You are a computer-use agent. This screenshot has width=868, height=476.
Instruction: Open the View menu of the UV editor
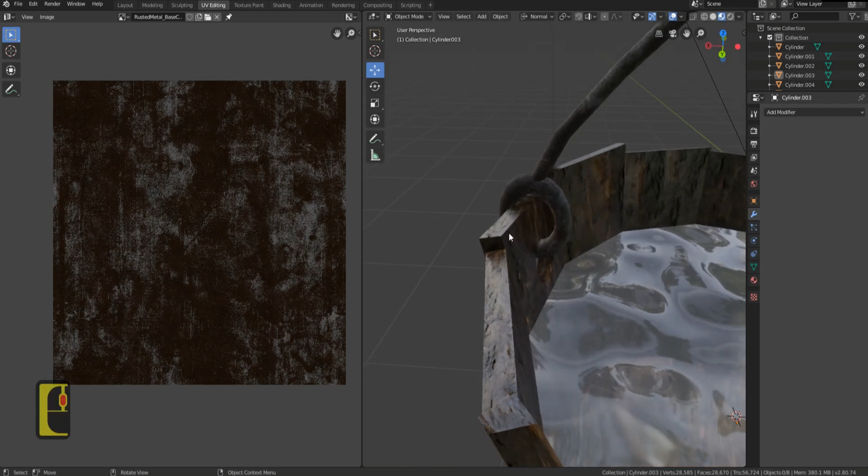tap(27, 17)
